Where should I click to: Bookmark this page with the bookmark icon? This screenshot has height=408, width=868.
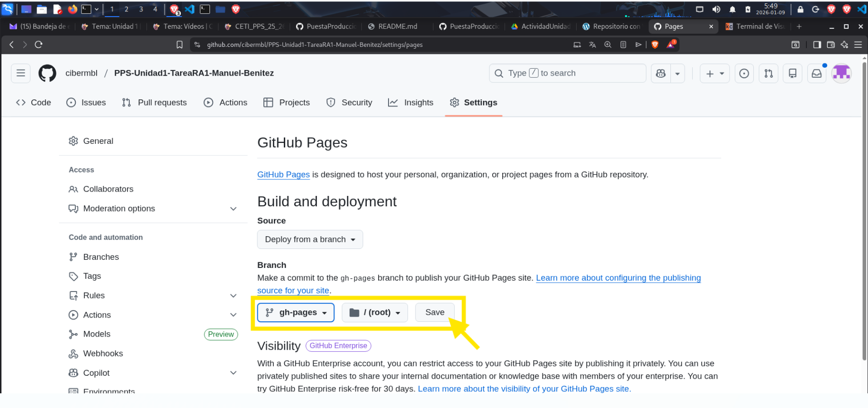(x=180, y=44)
